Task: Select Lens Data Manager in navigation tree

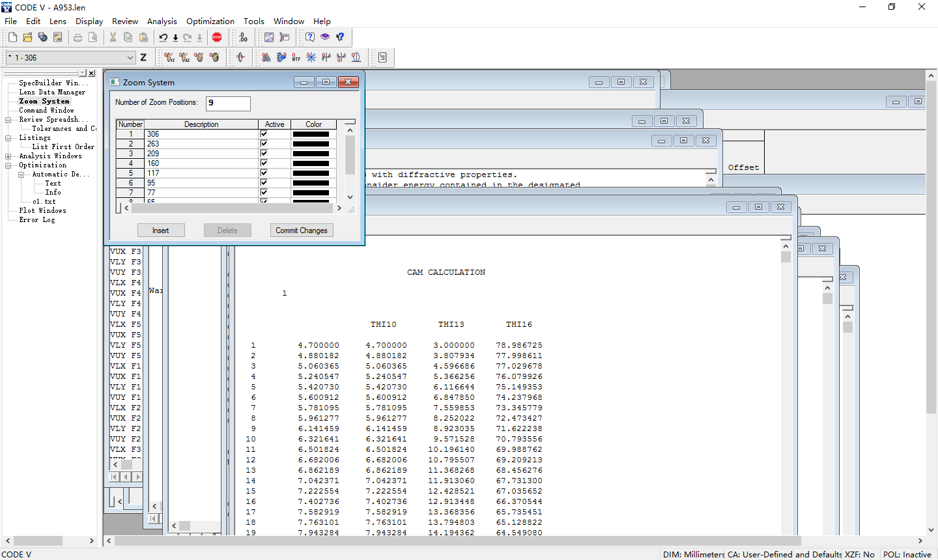Action: point(52,92)
